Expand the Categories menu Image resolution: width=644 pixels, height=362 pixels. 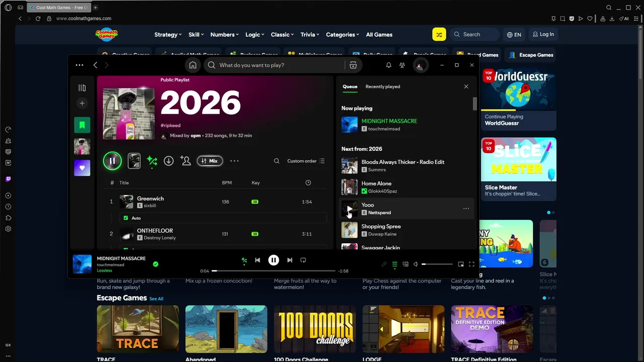coord(342,35)
